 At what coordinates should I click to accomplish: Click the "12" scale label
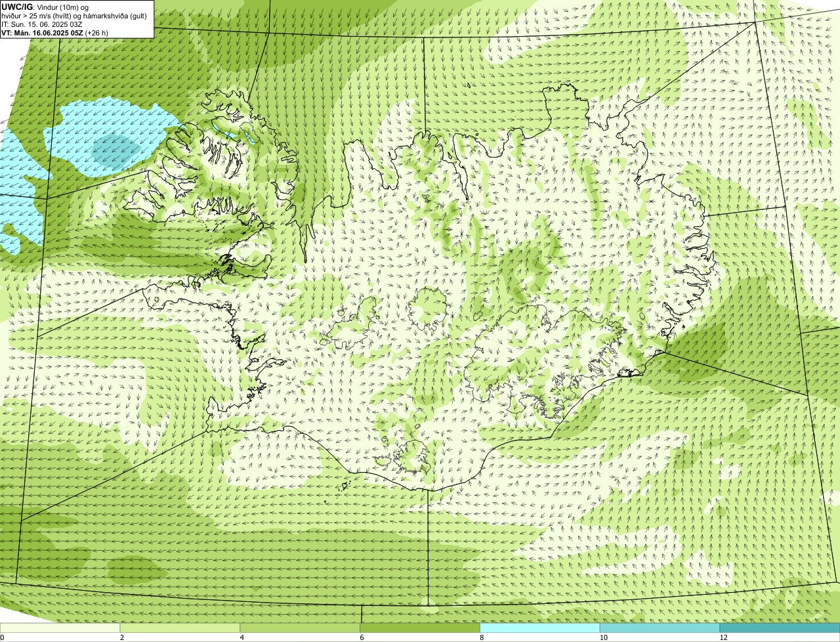pyautogui.click(x=723, y=637)
